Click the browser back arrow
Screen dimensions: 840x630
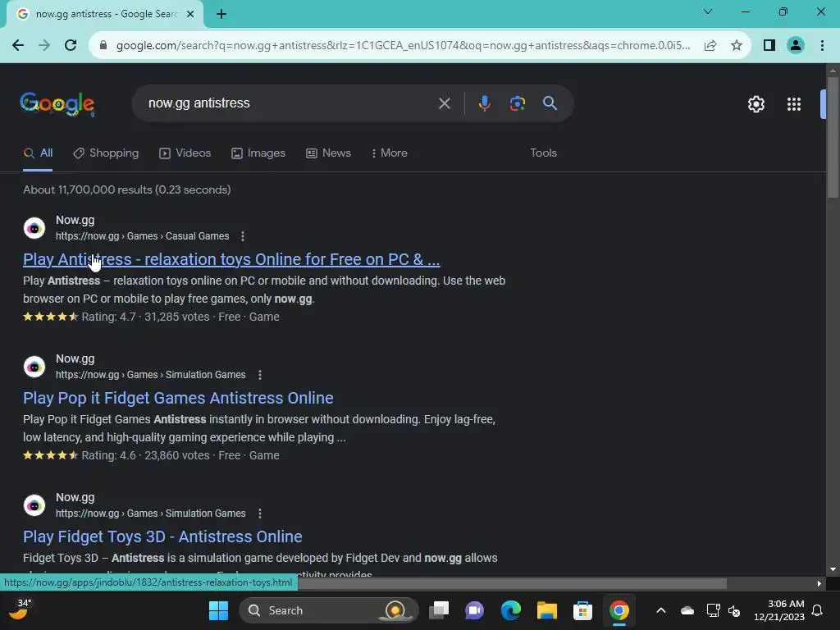click(18, 45)
